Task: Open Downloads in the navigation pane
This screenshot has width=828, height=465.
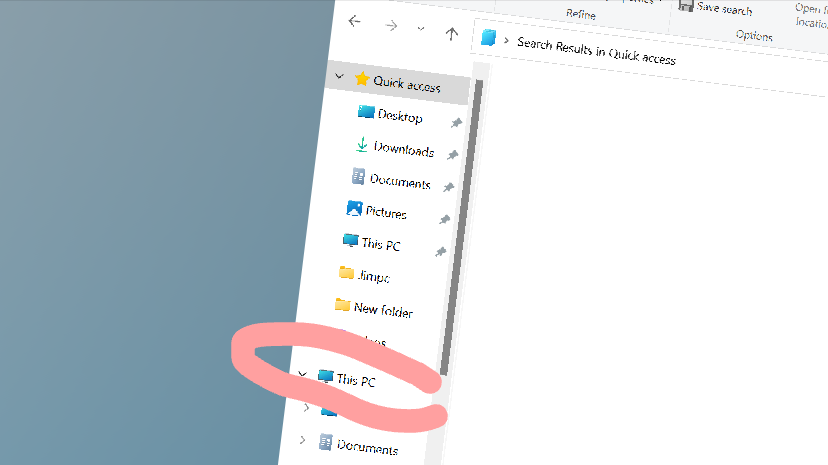Action: click(403, 149)
